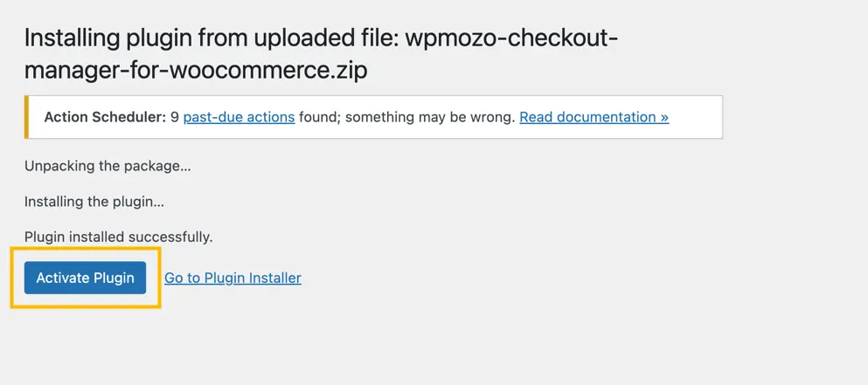Click the "Installing plugin from uploaded file" heading

(x=210, y=38)
